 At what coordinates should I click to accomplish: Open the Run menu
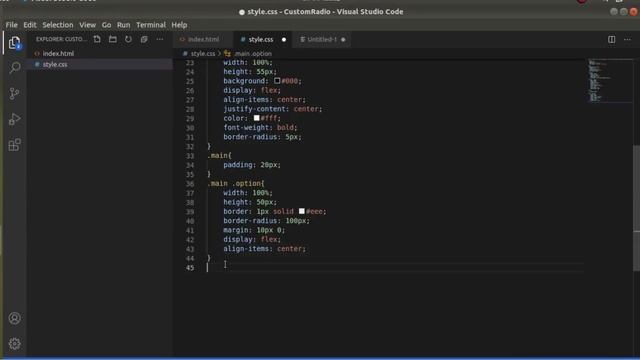click(x=123, y=25)
